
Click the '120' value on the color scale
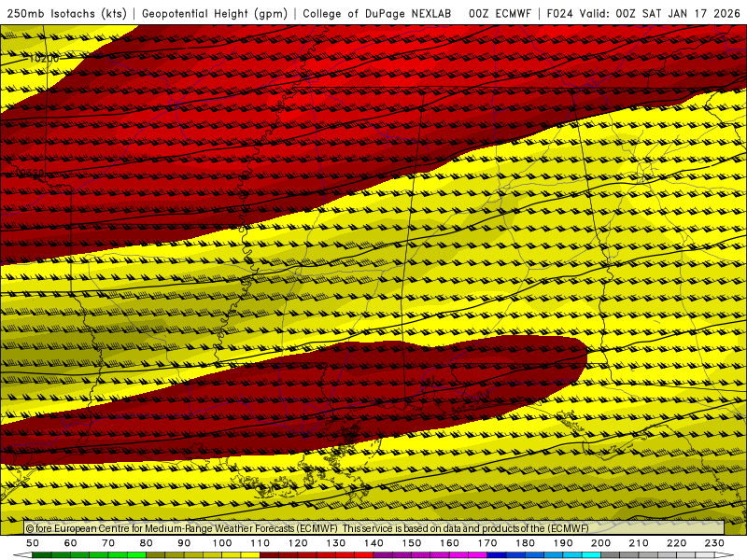[298, 543]
